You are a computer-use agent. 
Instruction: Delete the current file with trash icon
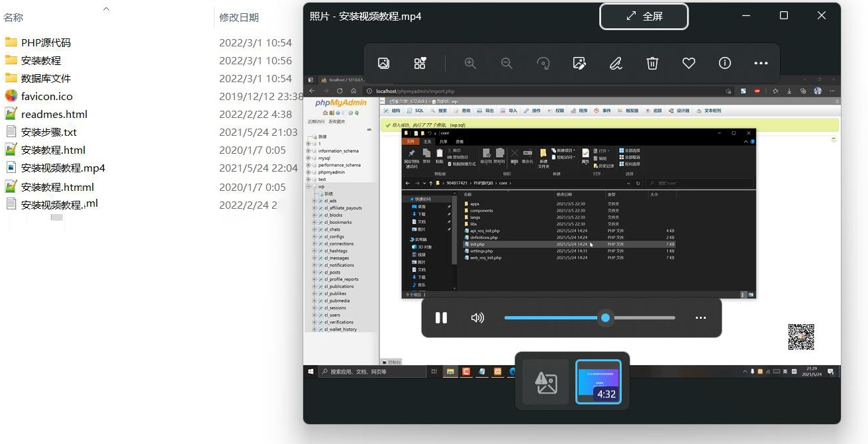coord(652,63)
